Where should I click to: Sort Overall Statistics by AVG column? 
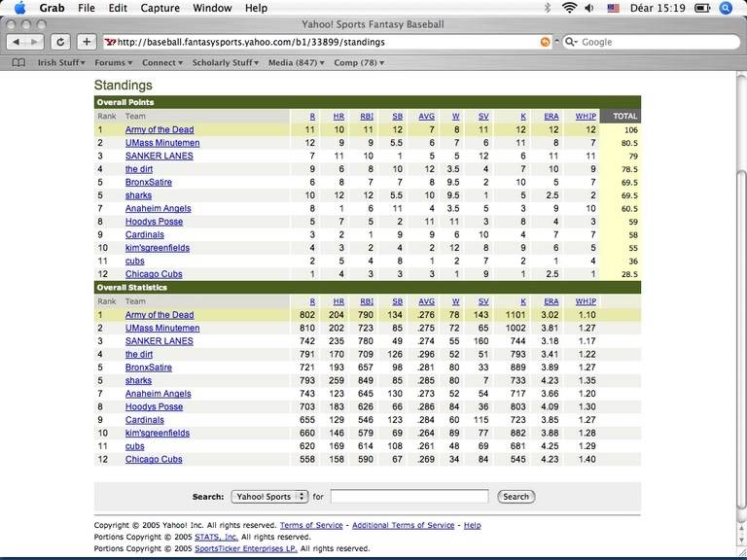click(x=426, y=301)
